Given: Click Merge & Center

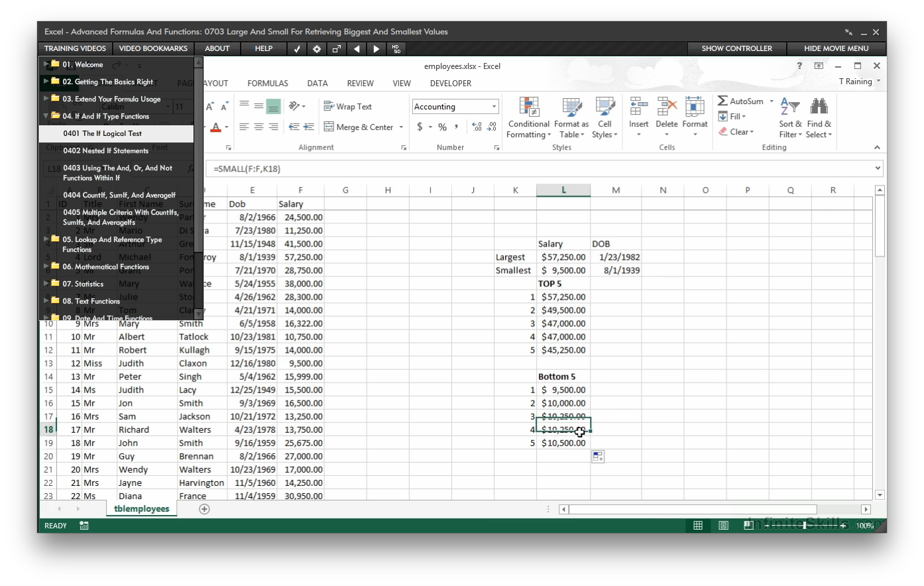Looking at the screenshot, I should pos(359,127).
